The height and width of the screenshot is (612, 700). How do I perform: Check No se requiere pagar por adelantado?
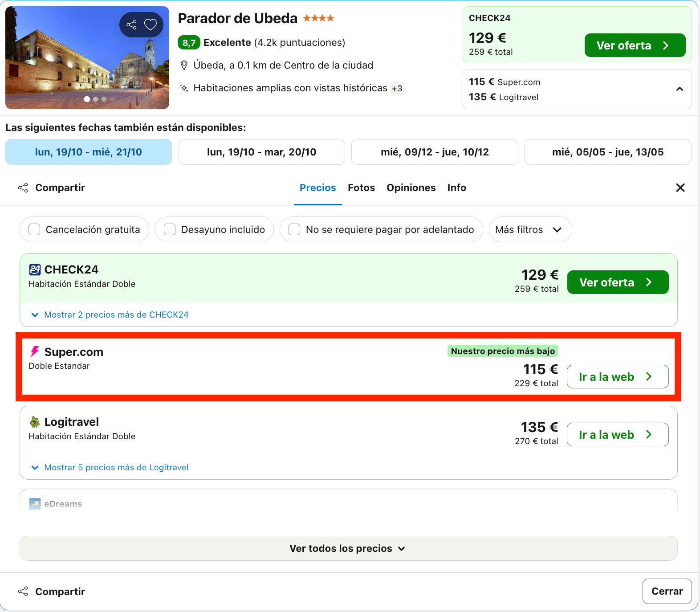(294, 229)
